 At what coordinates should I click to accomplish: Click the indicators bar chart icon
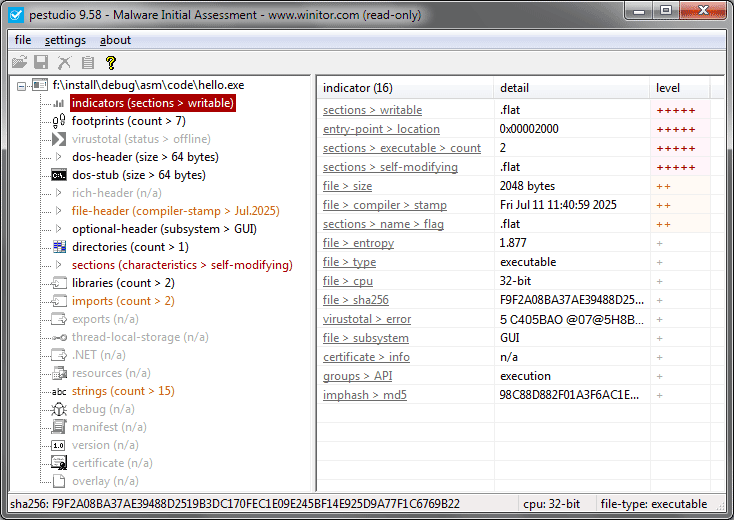click(x=59, y=103)
